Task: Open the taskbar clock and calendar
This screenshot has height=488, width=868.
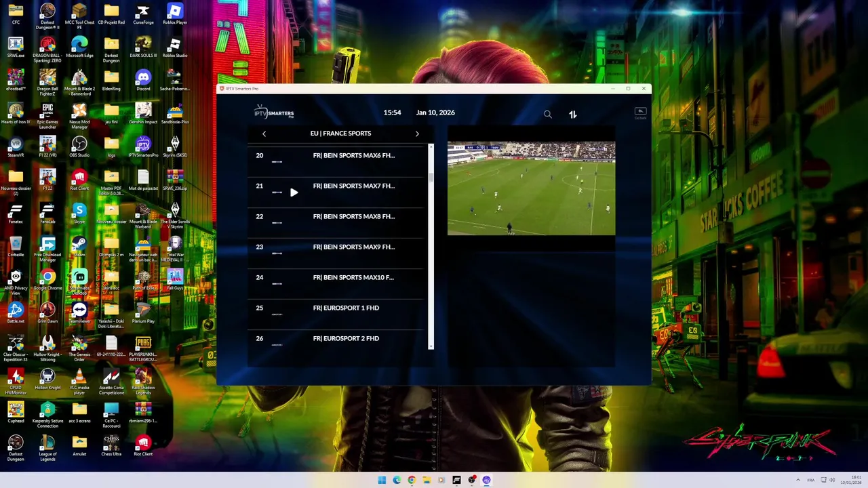Action: pos(852,480)
